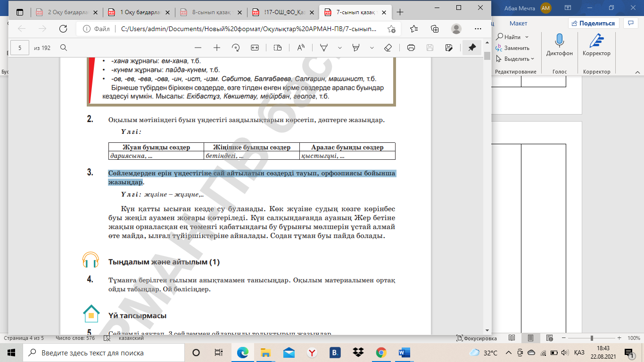Screen dimensions: 644x362
Task: Select the PDF Erase tool
Action: (388, 48)
